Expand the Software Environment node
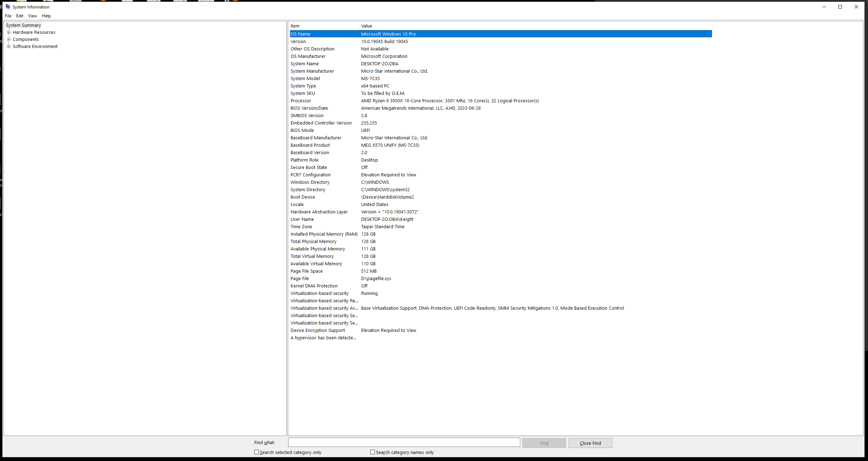Screen dimensions: 868x461 (9, 47)
